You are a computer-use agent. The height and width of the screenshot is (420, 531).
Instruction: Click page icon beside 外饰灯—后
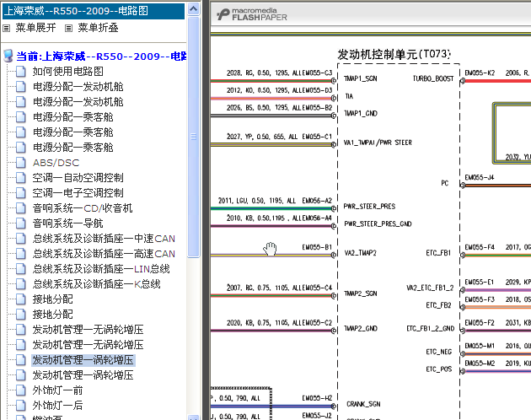pyautogui.click(x=21, y=406)
